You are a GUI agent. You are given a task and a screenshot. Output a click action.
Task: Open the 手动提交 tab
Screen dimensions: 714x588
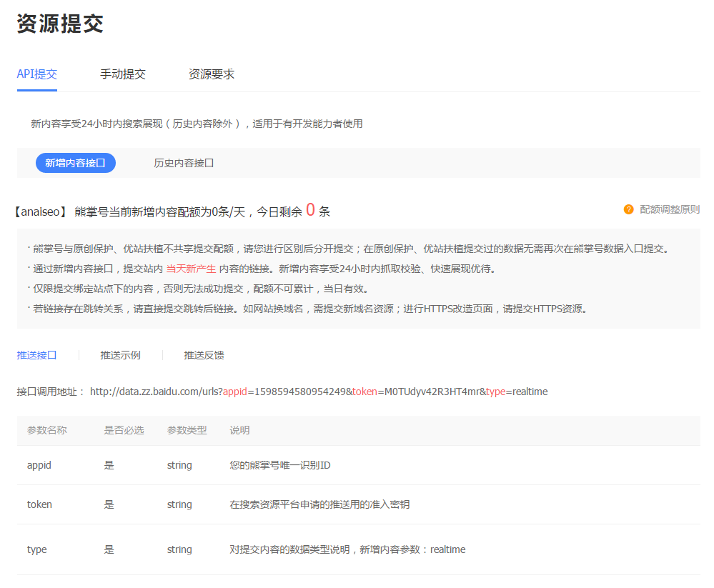[123, 74]
